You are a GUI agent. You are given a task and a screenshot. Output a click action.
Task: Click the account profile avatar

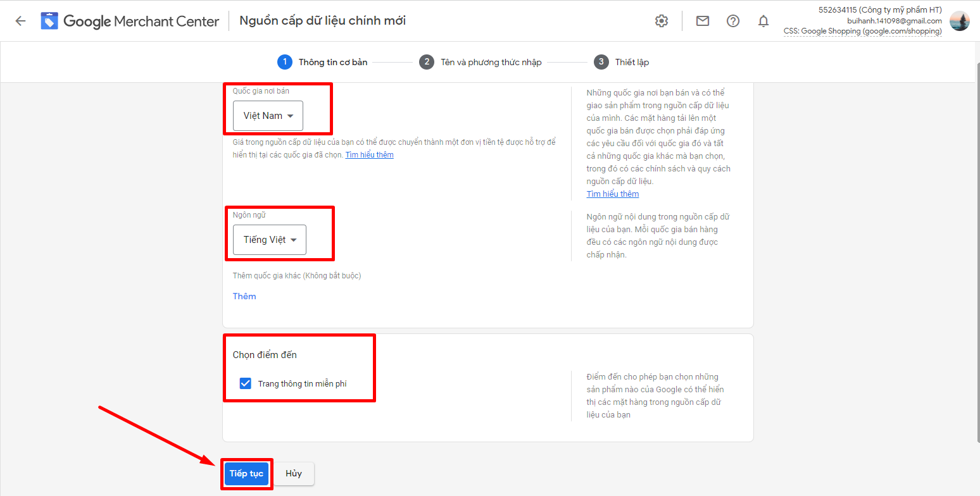pyautogui.click(x=959, y=21)
